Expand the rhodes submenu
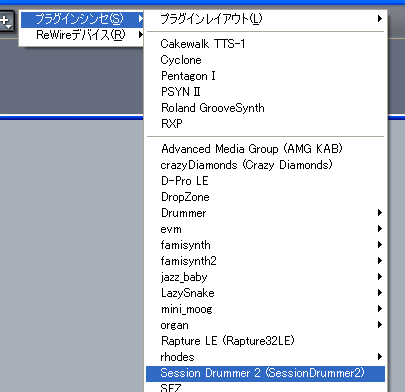Screen dimensions: 405x392 pyautogui.click(x=265, y=357)
